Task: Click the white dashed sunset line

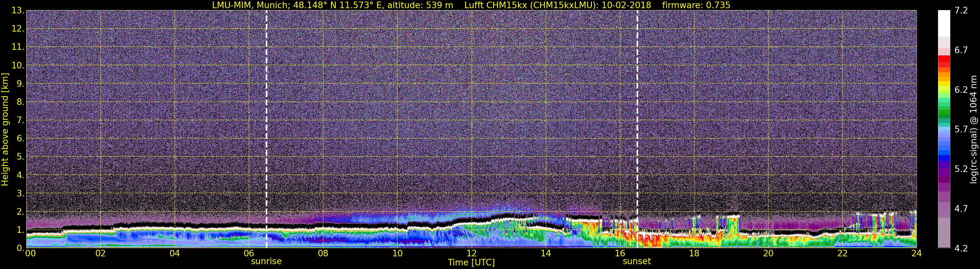Action: [x=637, y=129]
